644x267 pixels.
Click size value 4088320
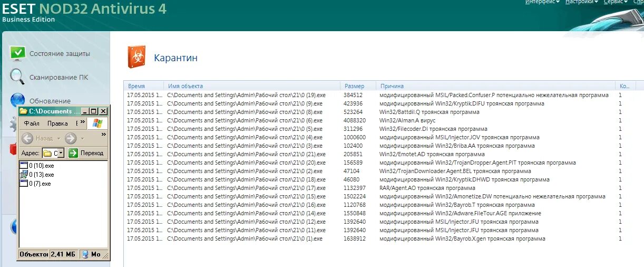355,120
